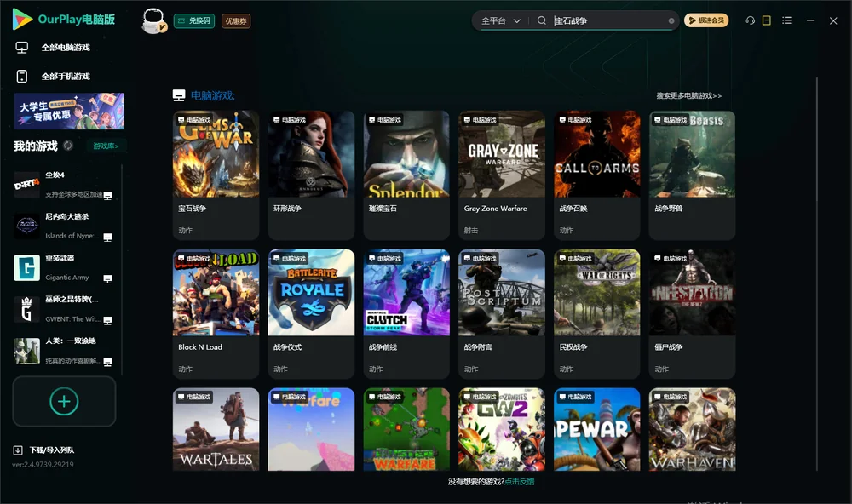
Task: Click the 优惠券 coupon button
Action: (236, 20)
